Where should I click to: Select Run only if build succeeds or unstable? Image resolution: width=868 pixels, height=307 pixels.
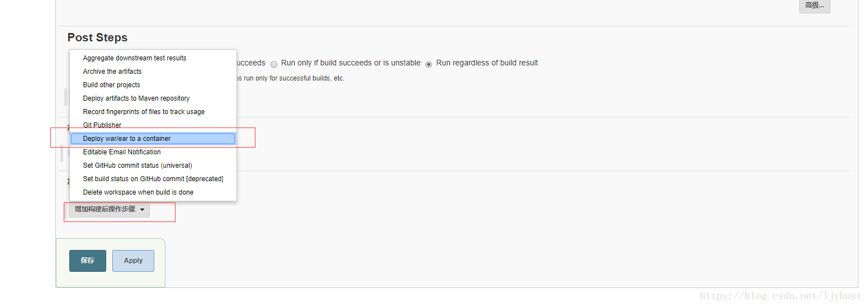(274, 64)
